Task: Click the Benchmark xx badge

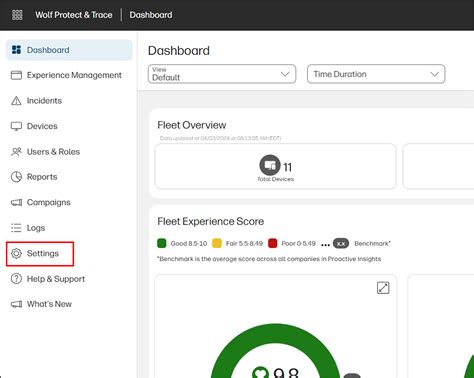Action: click(x=341, y=244)
